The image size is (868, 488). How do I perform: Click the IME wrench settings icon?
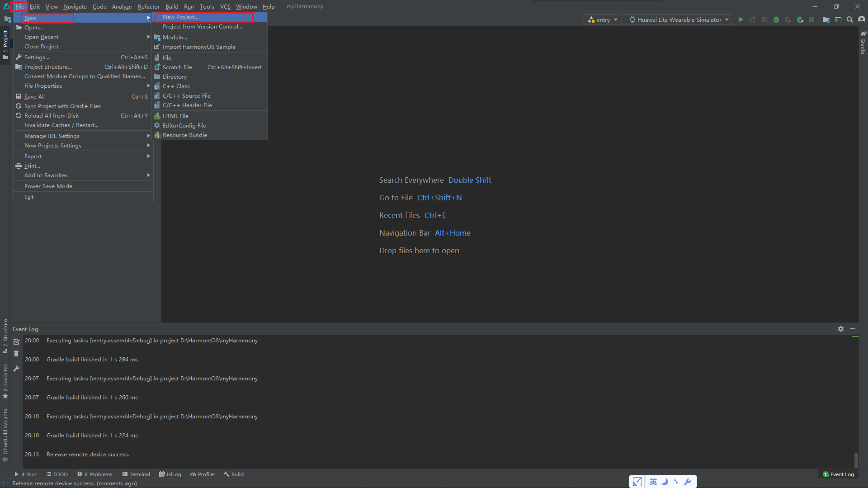(688, 482)
